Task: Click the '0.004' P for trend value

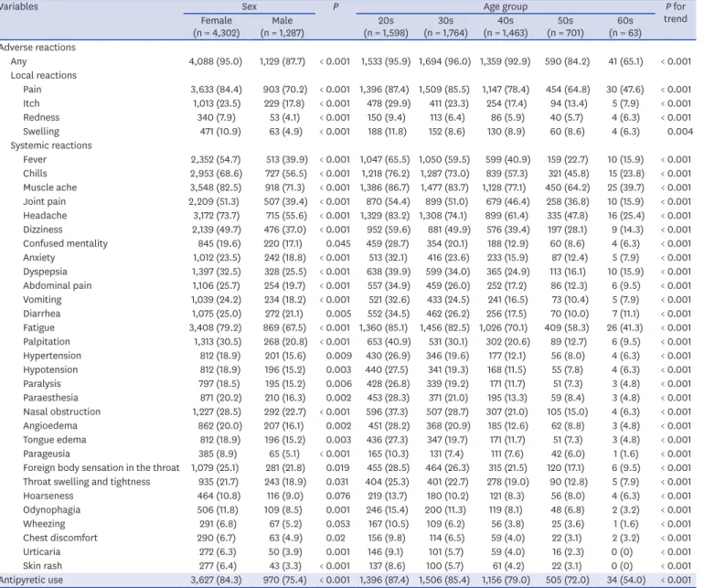Action: coord(679,131)
